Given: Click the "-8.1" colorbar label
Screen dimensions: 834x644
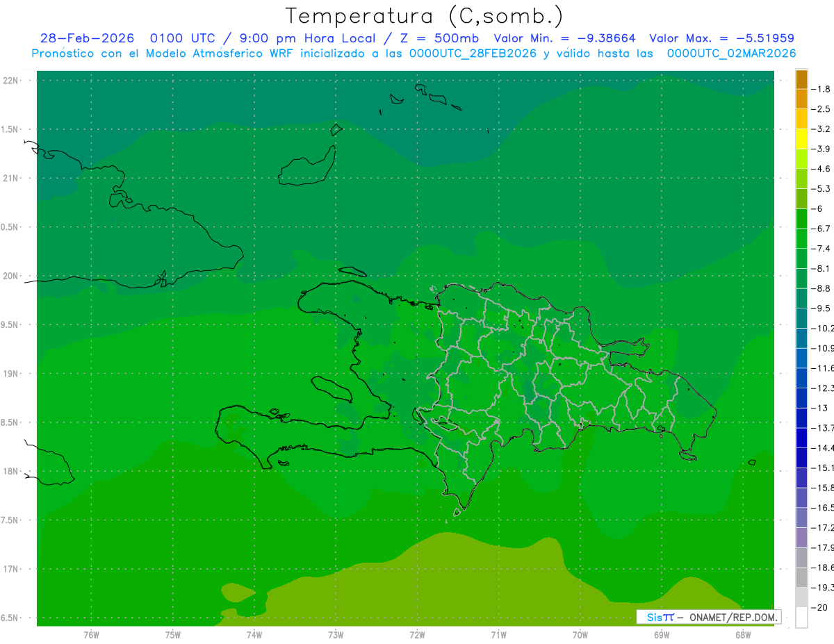Looking at the screenshot, I should (821, 268).
